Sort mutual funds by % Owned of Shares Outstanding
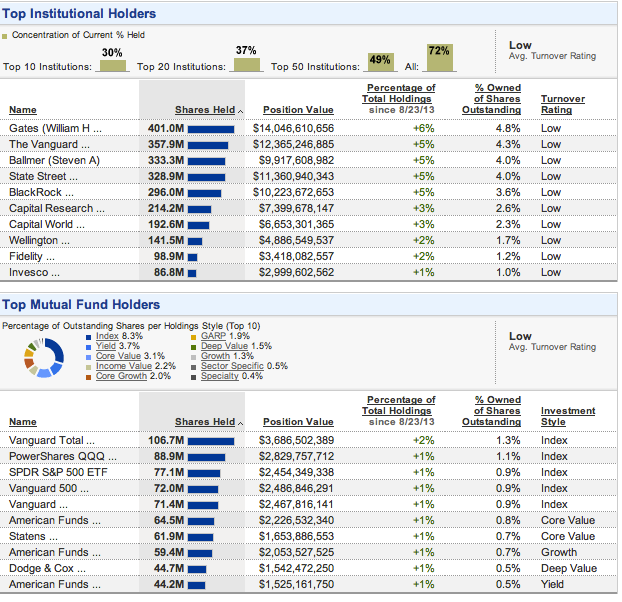This screenshot has height=602, width=622. point(491,411)
